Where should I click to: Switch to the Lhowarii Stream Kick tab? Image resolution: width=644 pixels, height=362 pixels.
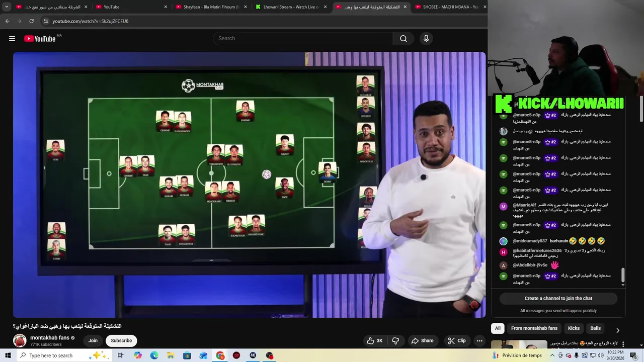point(290,7)
